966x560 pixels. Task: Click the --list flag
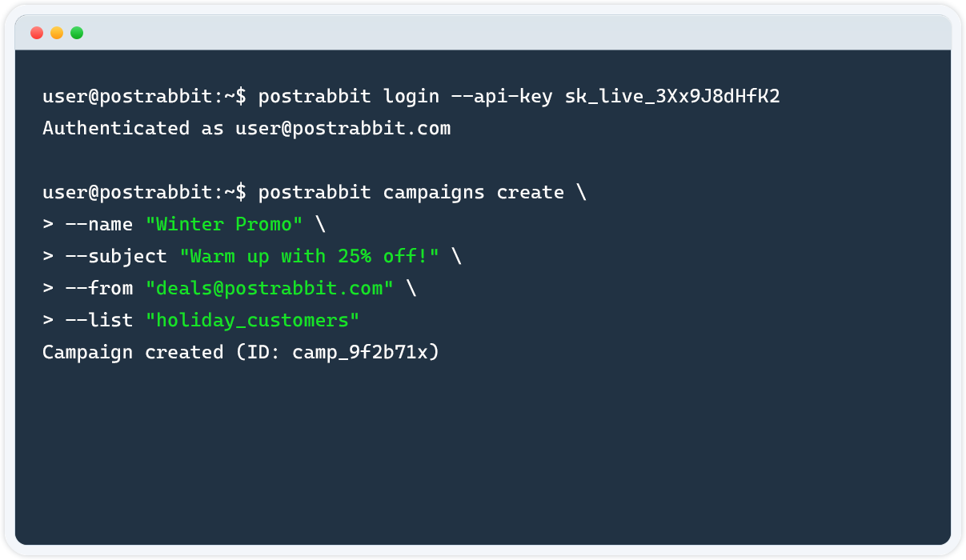click(x=98, y=321)
